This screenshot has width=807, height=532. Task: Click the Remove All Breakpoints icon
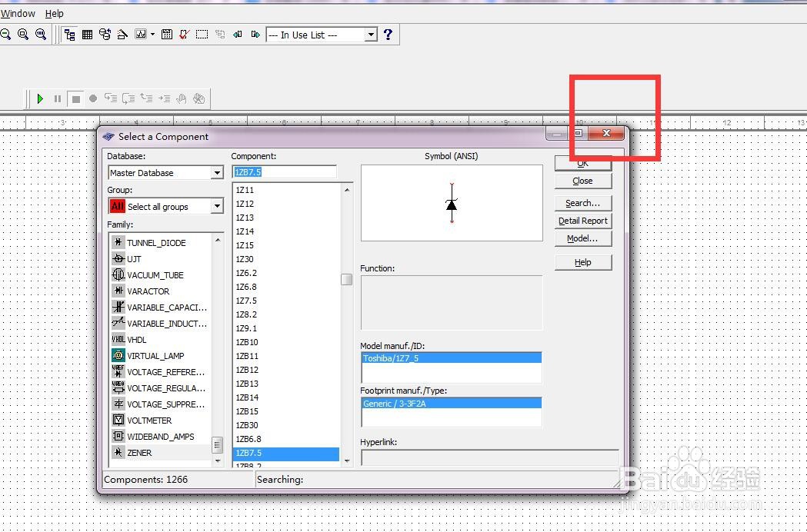tap(199, 98)
